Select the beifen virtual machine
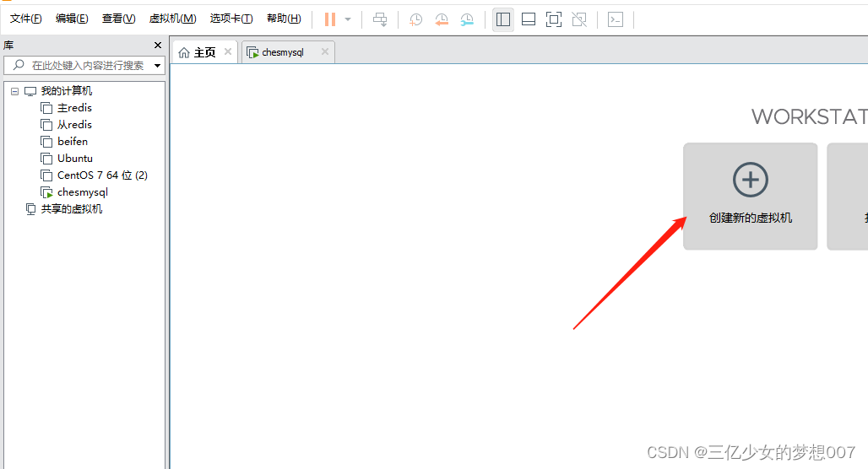Image resolution: width=868 pixels, height=469 pixels. coord(73,142)
